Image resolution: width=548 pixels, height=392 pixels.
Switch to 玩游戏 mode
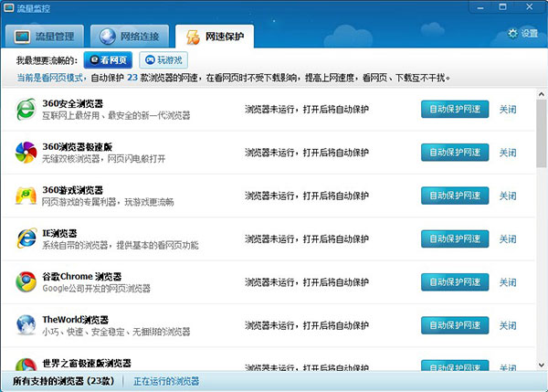coord(163,59)
